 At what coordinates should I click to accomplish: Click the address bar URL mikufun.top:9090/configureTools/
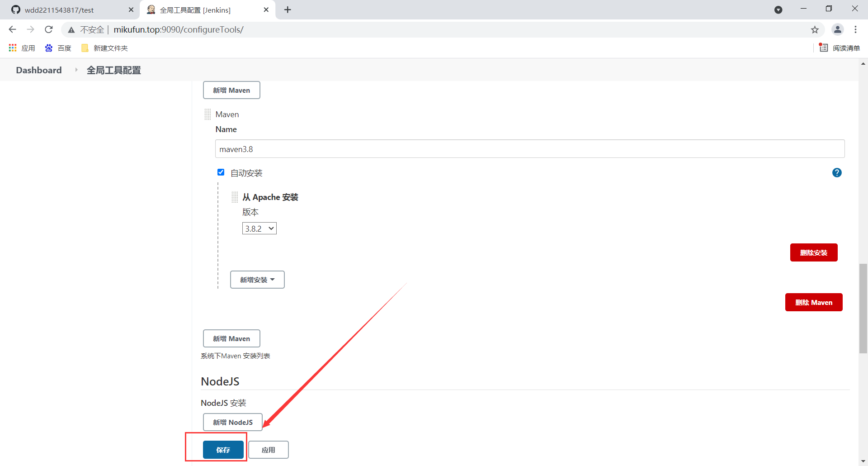tap(179, 29)
